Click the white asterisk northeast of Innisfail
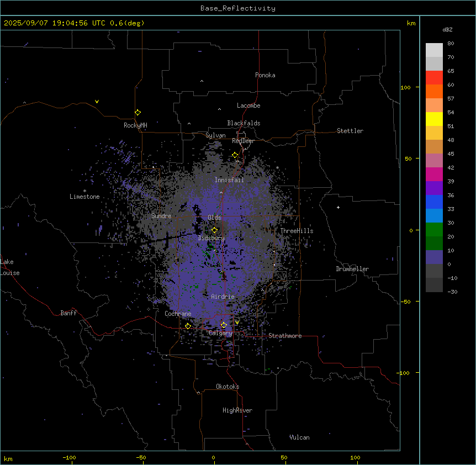 pyautogui.click(x=277, y=168)
